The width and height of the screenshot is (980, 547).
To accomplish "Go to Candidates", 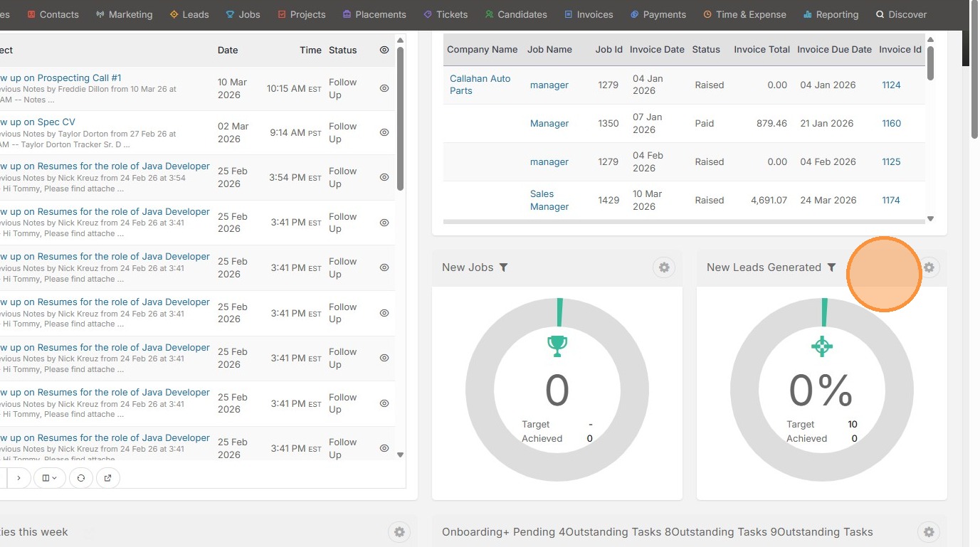I will [516, 14].
